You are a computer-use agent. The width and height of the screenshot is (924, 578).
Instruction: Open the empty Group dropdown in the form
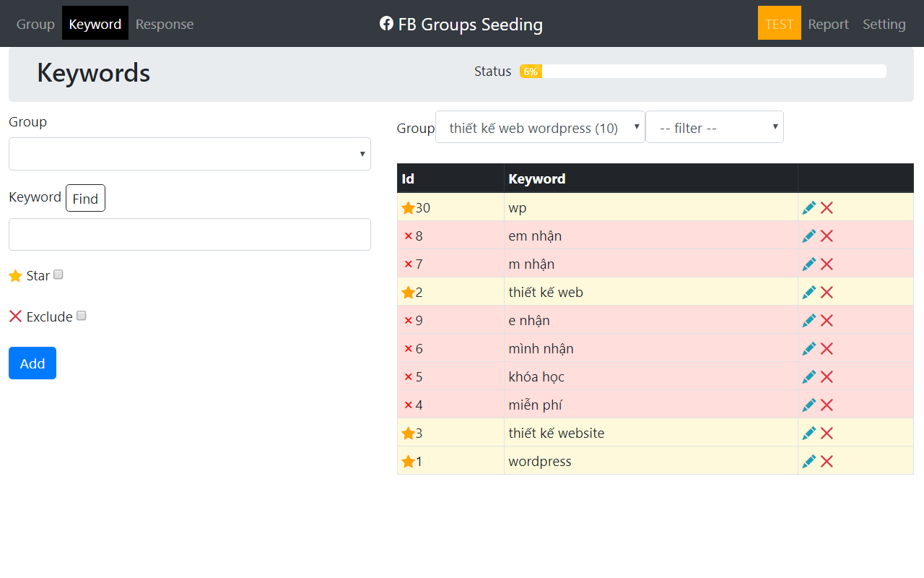tap(190, 154)
